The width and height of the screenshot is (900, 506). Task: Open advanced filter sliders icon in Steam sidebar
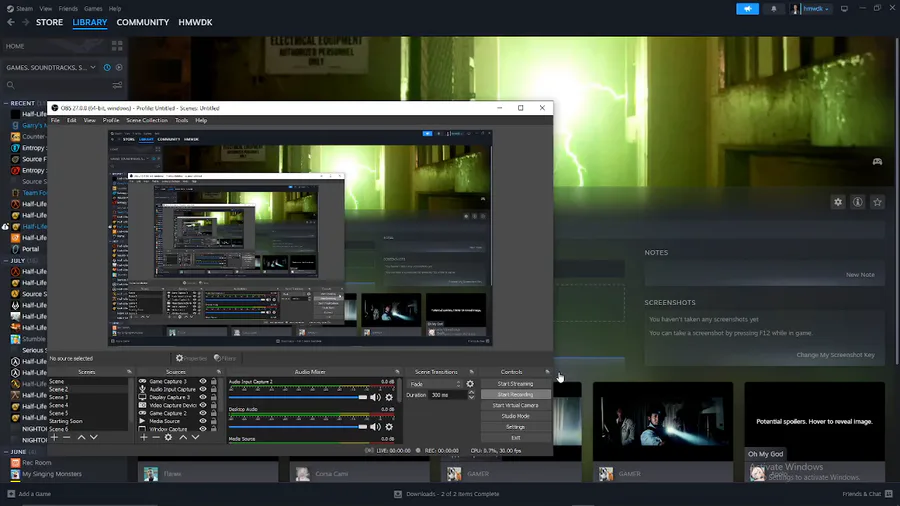pyautogui.click(x=117, y=85)
